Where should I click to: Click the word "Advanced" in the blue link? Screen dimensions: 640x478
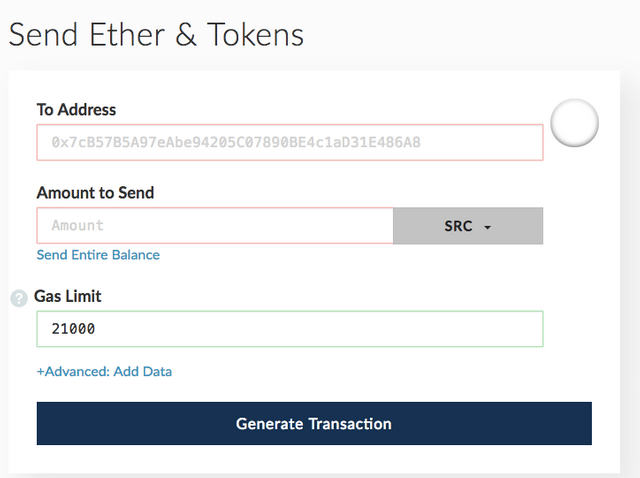click(x=77, y=371)
